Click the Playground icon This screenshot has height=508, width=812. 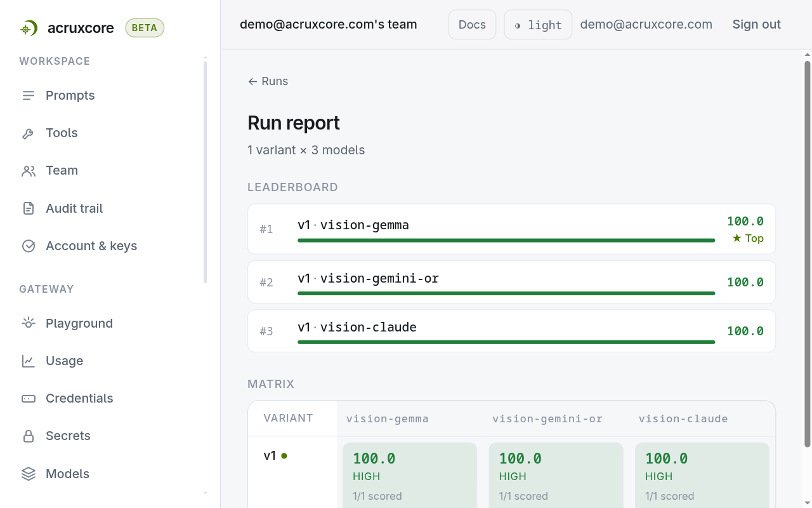(29, 323)
